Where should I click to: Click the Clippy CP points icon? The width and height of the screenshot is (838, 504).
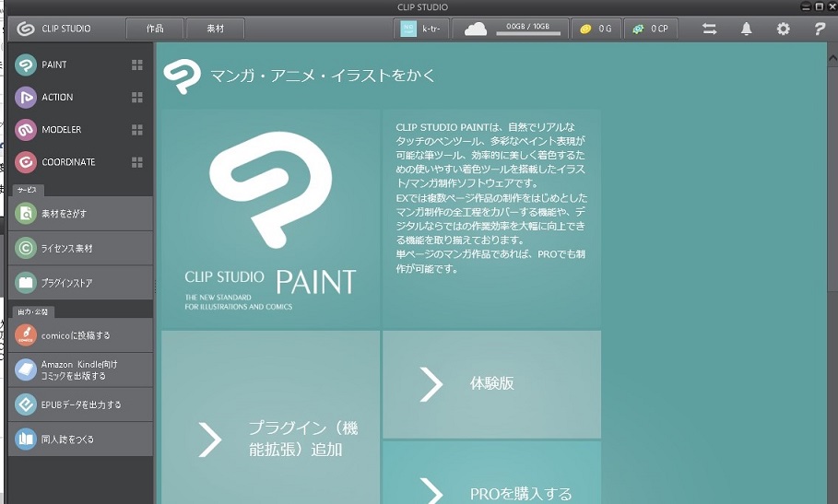pyautogui.click(x=638, y=29)
